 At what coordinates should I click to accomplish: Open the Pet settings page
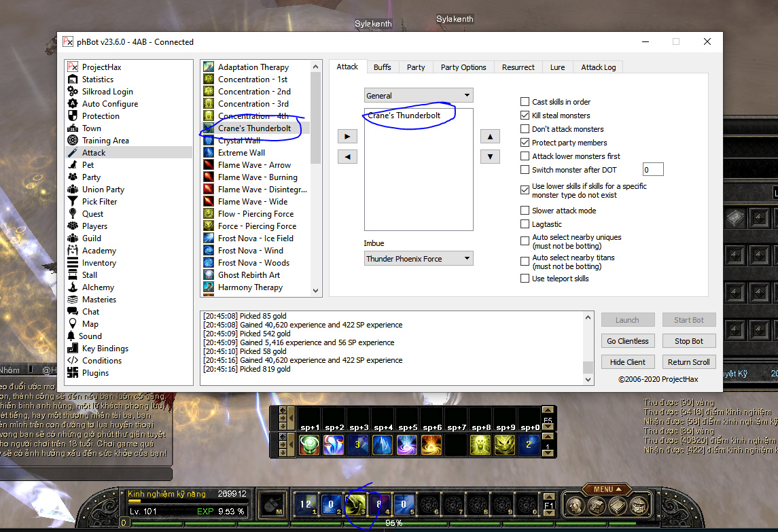tap(88, 165)
